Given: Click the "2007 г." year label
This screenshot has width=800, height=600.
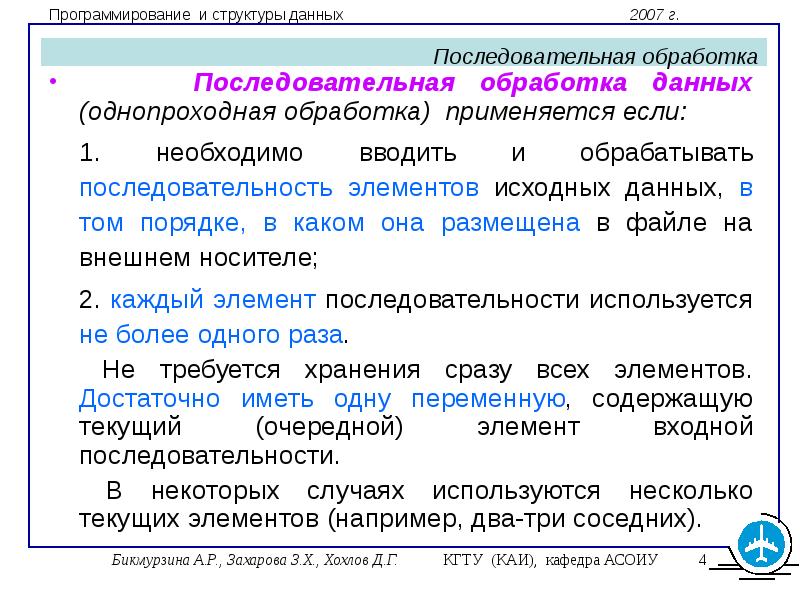Looking at the screenshot, I should (654, 15).
